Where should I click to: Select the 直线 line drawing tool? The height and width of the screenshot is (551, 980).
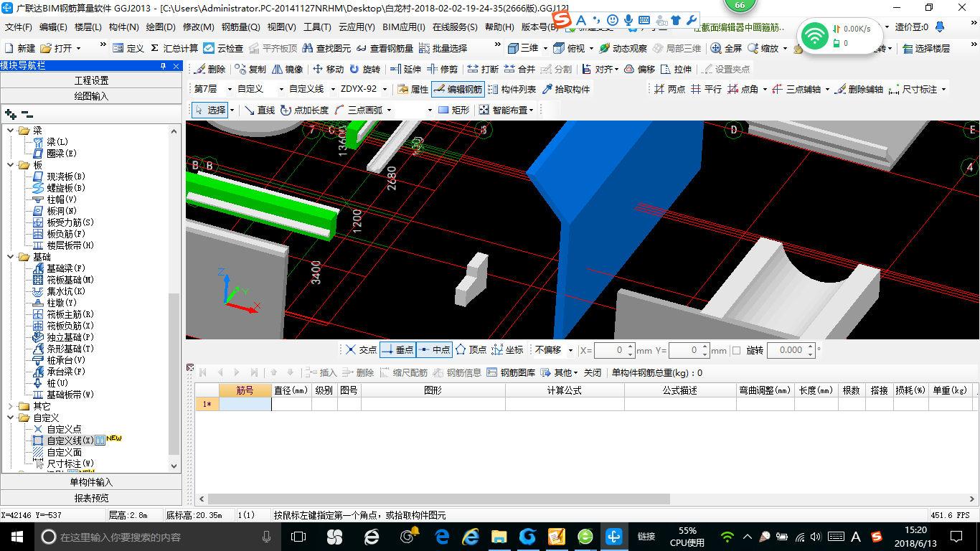click(260, 110)
